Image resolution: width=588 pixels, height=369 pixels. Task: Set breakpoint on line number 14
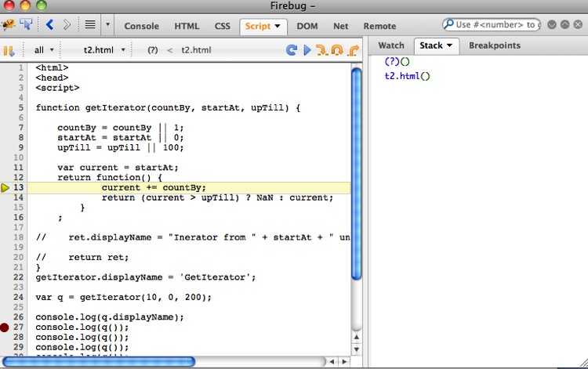(x=18, y=197)
